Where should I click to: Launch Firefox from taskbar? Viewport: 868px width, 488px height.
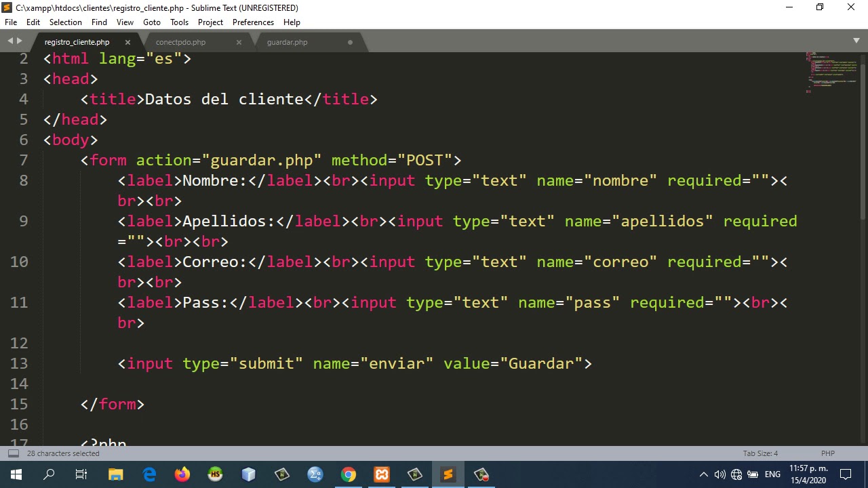(x=182, y=474)
